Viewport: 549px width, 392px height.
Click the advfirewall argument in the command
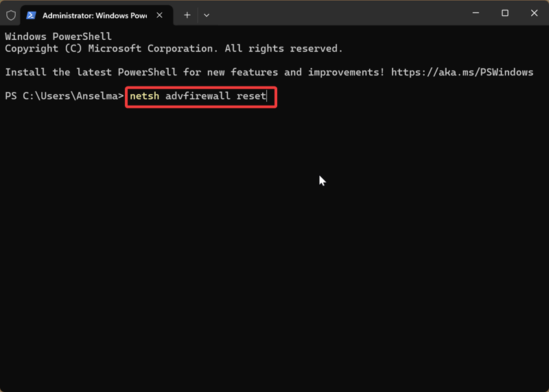point(198,96)
